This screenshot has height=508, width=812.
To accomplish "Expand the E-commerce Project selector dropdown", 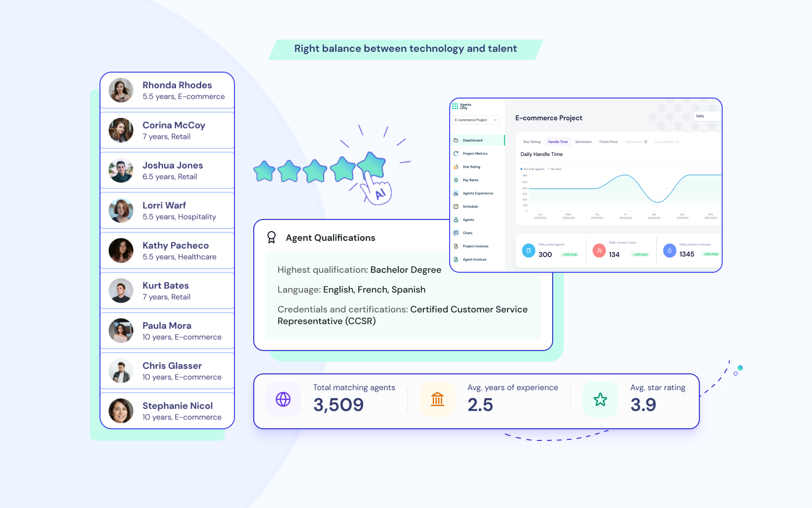I will tap(476, 120).
